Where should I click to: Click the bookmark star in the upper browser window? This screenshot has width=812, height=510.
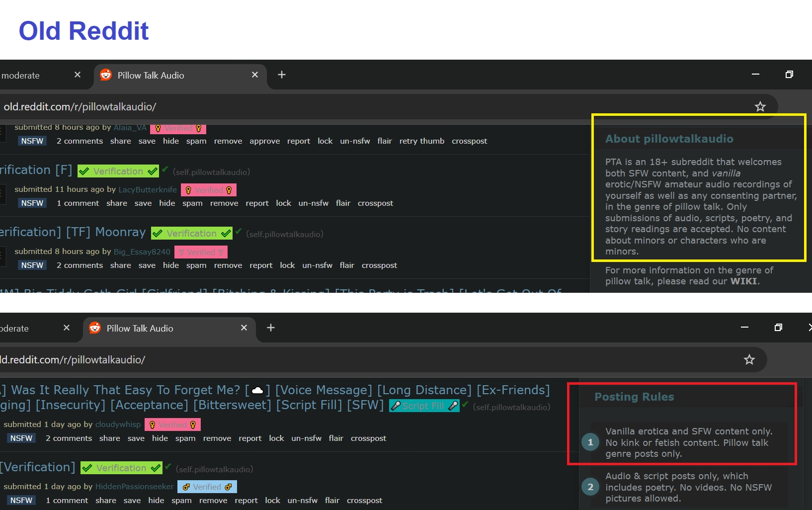pos(760,106)
